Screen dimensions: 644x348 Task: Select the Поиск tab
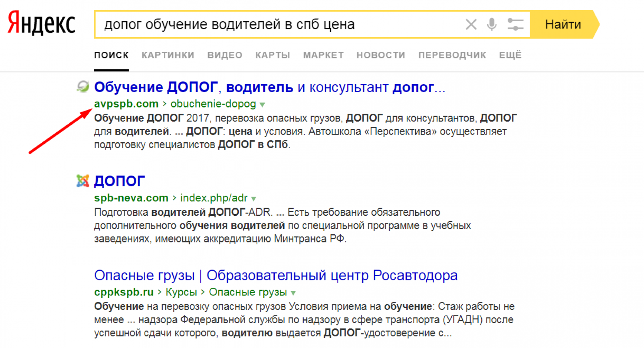tap(111, 55)
